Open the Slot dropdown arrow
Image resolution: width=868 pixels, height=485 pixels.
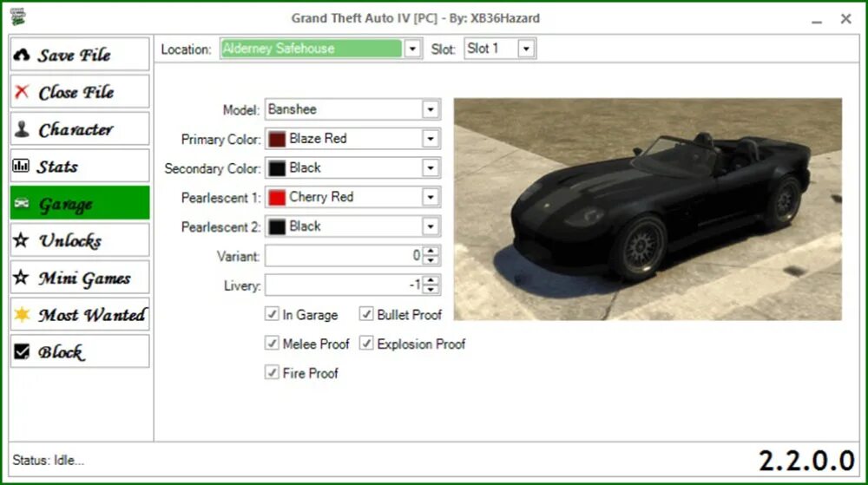[526, 49]
